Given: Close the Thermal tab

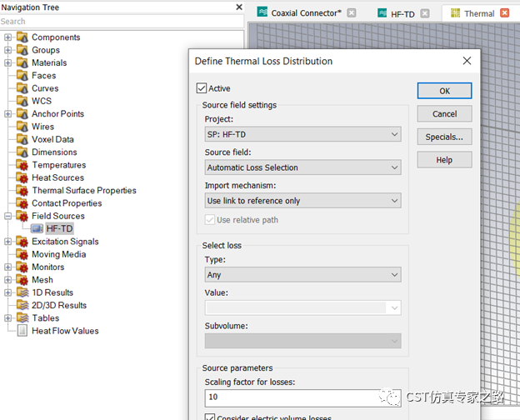Looking at the screenshot, I should [x=502, y=13].
